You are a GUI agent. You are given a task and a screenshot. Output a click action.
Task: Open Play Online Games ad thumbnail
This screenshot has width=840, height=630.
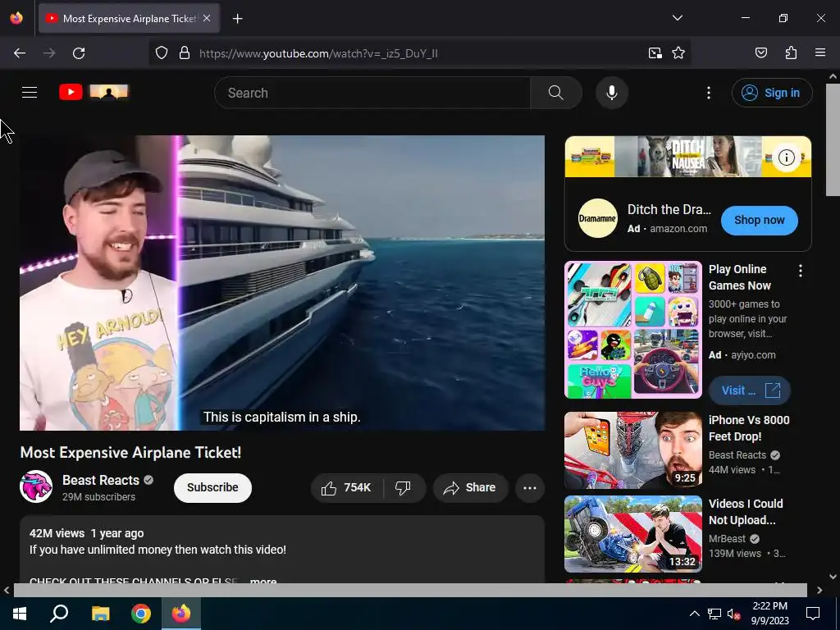tap(632, 330)
